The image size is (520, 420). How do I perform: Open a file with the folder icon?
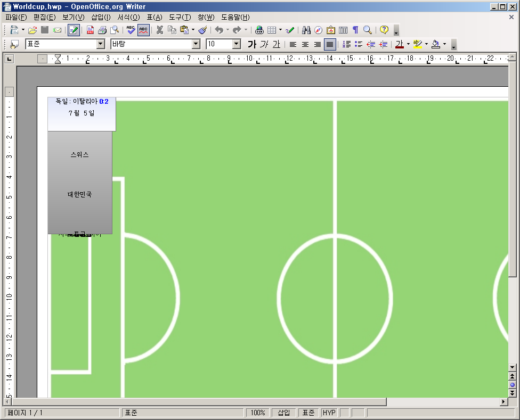pos(32,30)
